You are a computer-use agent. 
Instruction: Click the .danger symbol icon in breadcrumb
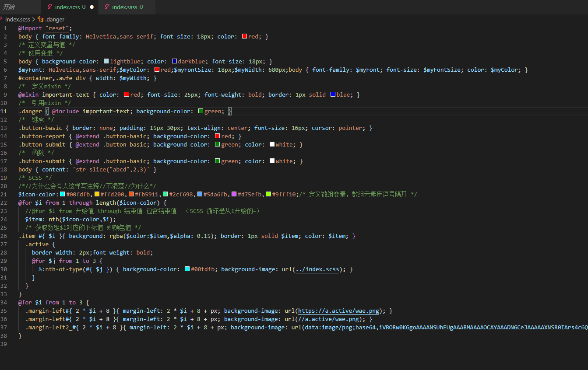pyautogui.click(x=41, y=19)
